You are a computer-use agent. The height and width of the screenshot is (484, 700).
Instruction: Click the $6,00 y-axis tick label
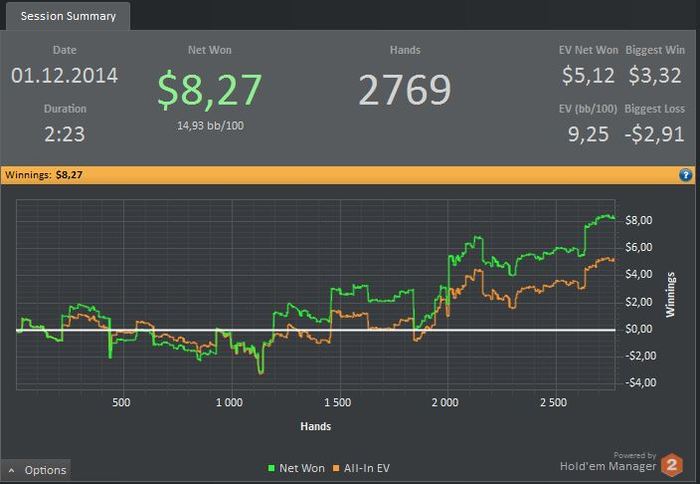(639, 247)
